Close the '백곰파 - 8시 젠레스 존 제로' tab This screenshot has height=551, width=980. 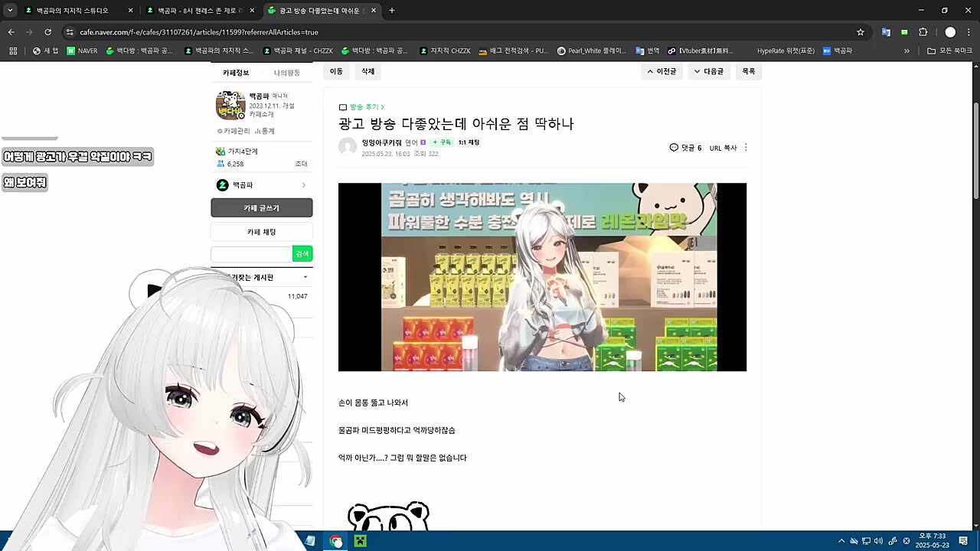[x=252, y=11]
